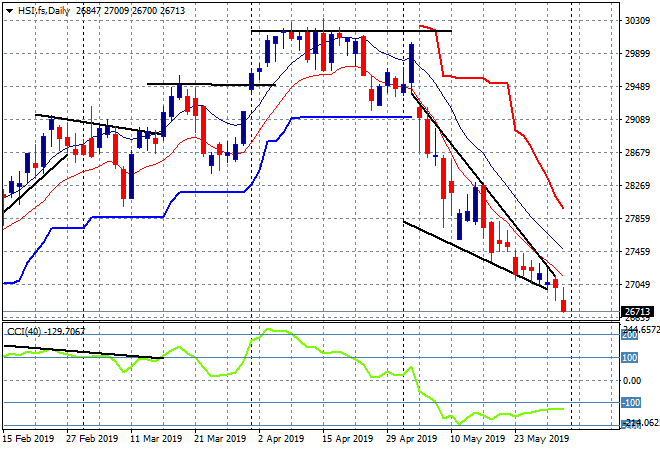The height and width of the screenshot is (450, 660).
Task: Click the 15 Apr 2019 date label
Action: tap(348, 439)
